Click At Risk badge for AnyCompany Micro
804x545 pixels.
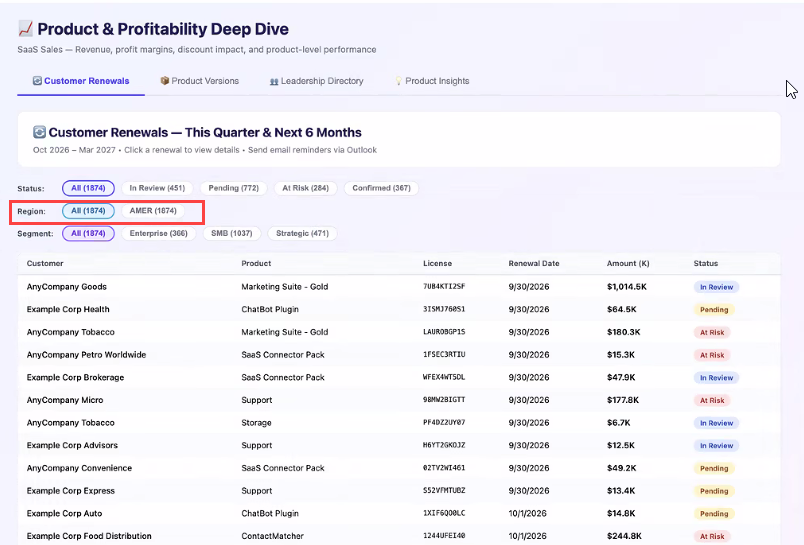[x=712, y=400]
